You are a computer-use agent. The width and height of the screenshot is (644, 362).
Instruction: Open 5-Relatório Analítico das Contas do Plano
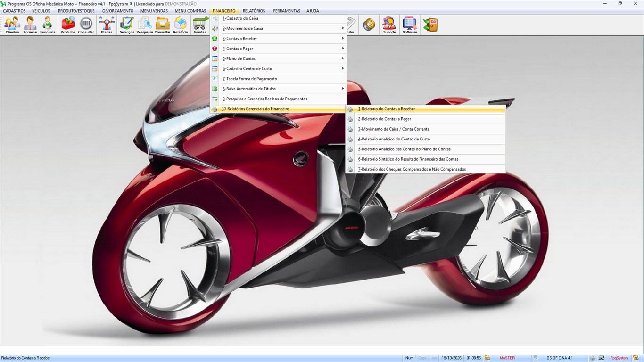[x=425, y=149]
